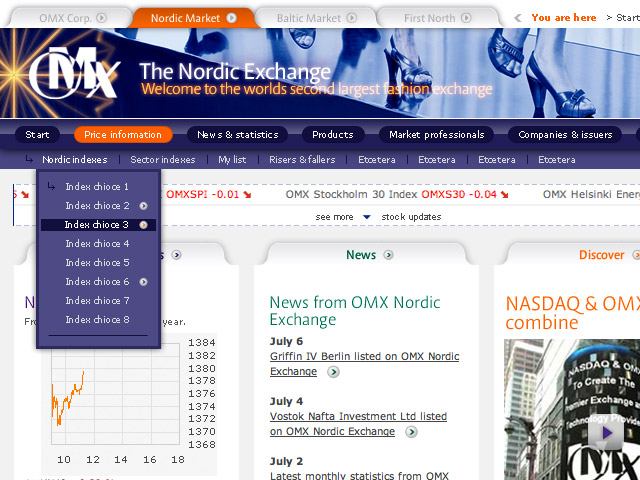Click OMX Stockholm 30 Index ticker text
The height and width of the screenshot is (480, 640).
[351, 195]
